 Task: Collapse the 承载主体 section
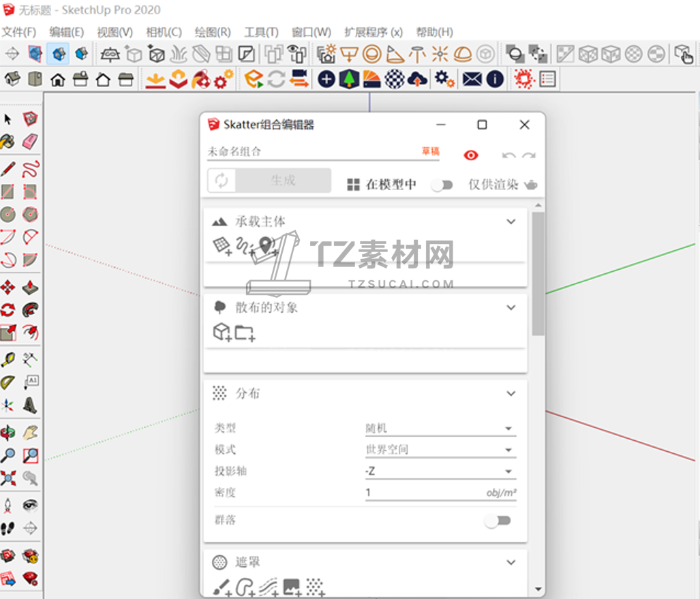click(511, 221)
